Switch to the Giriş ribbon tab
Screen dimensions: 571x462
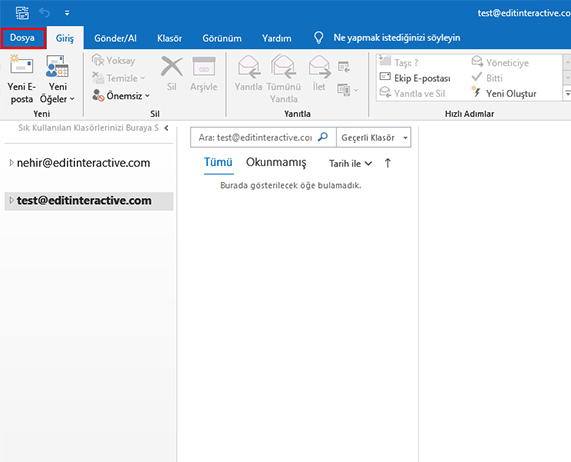[x=65, y=38]
